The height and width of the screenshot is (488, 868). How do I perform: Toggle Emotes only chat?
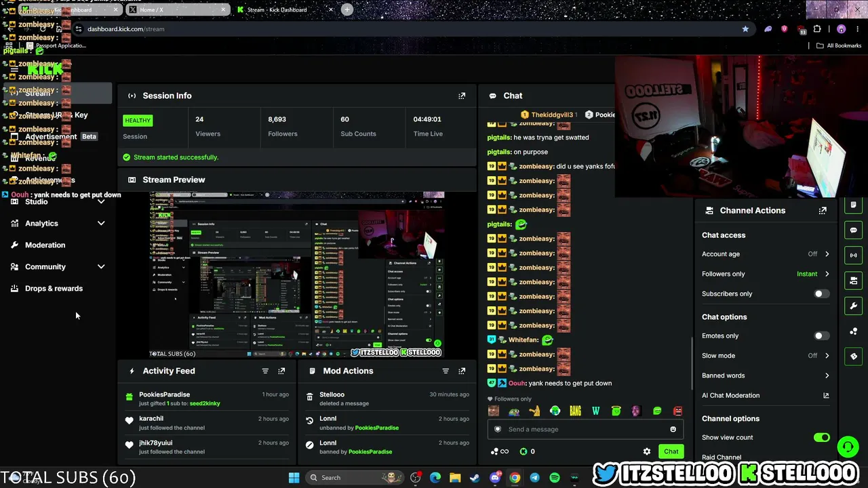821,335
